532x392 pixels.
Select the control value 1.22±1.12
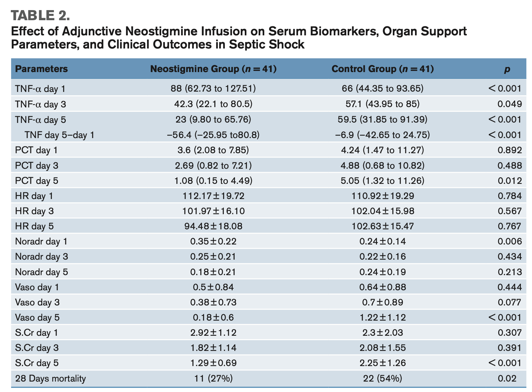pyautogui.click(x=382, y=318)
